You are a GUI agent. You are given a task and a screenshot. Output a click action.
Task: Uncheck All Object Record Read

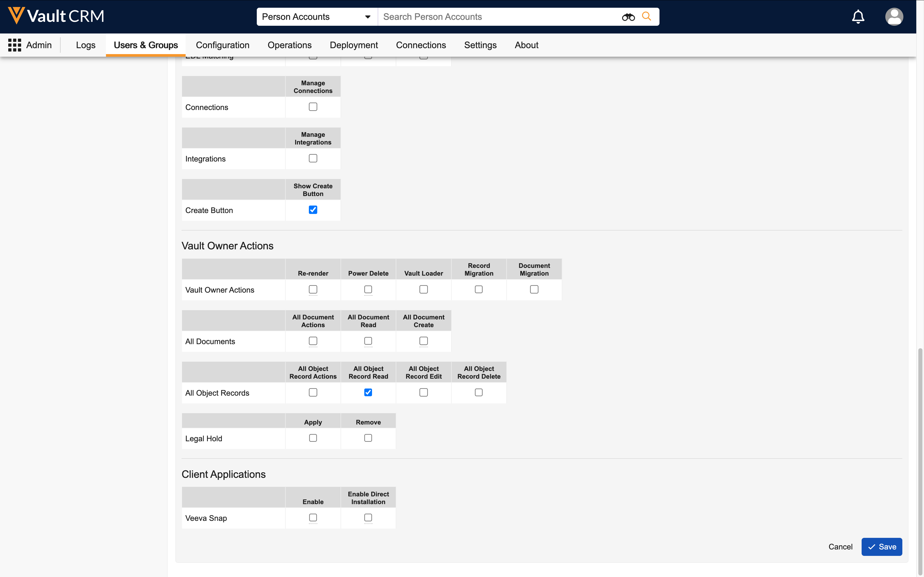click(x=368, y=392)
